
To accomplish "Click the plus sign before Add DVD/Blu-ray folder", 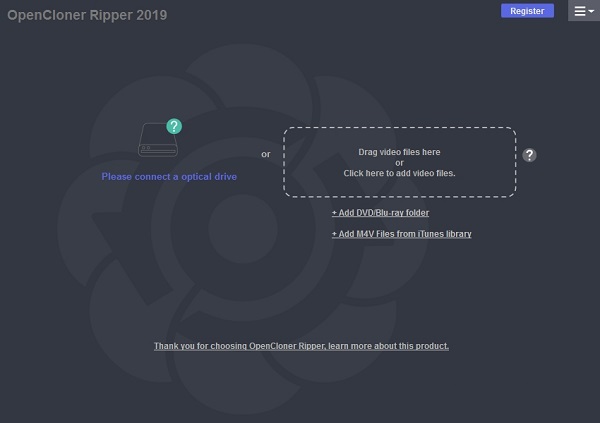I will [334, 213].
